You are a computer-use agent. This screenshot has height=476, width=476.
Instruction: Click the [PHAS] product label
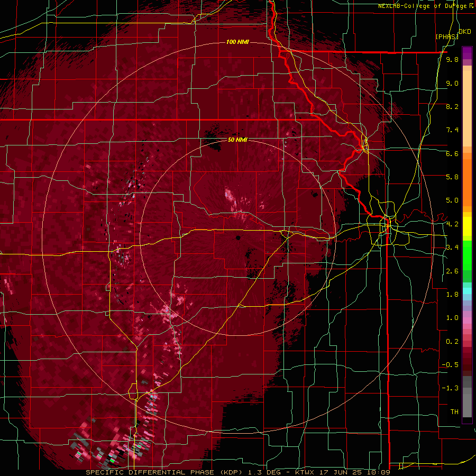pyautogui.click(x=447, y=36)
